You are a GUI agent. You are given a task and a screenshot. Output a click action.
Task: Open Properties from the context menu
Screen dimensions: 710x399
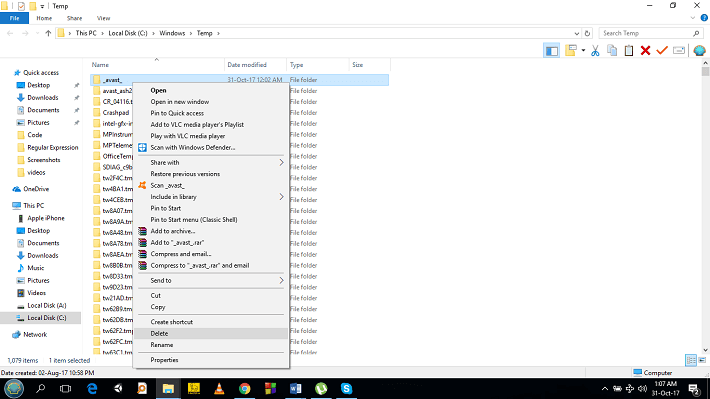pos(211,360)
